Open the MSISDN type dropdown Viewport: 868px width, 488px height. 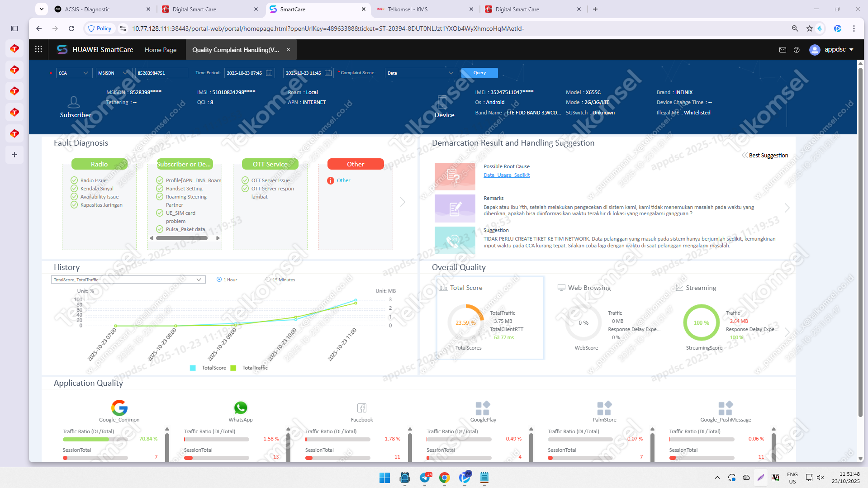(114, 73)
